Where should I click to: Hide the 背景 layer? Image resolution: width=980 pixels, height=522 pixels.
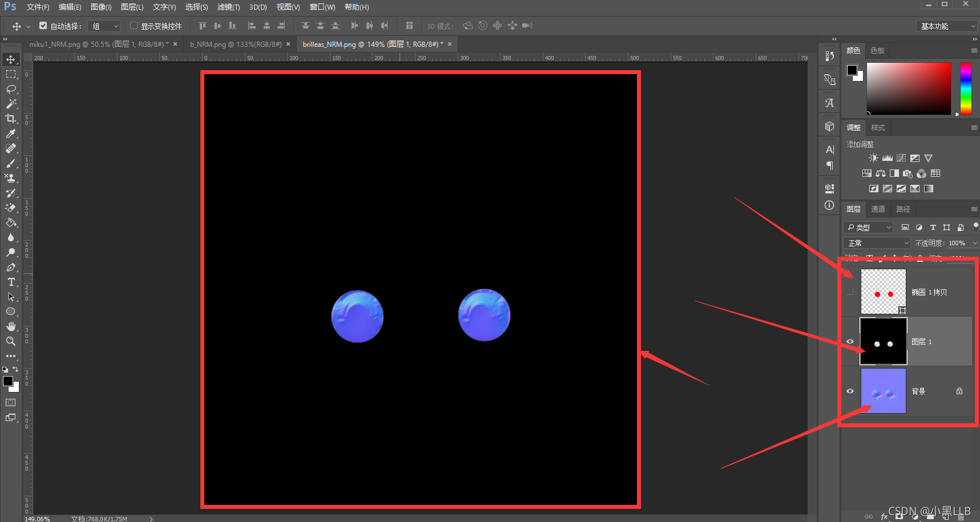pyautogui.click(x=850, y=391)
